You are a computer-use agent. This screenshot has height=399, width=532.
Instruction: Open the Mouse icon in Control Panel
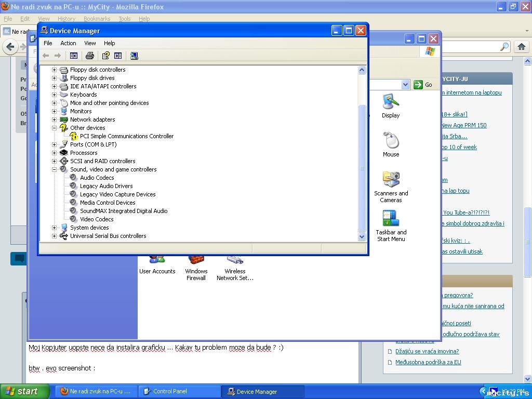391,144
